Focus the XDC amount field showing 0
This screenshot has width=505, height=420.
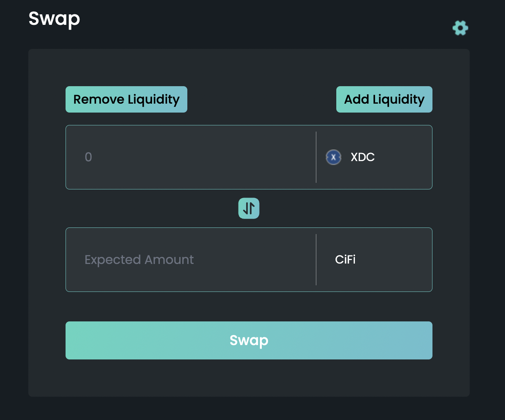click(191, 157)
